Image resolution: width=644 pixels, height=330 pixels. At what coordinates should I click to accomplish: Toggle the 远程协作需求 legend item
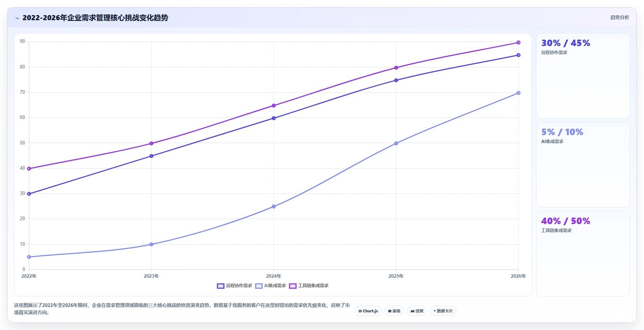[x=234, y=286]
